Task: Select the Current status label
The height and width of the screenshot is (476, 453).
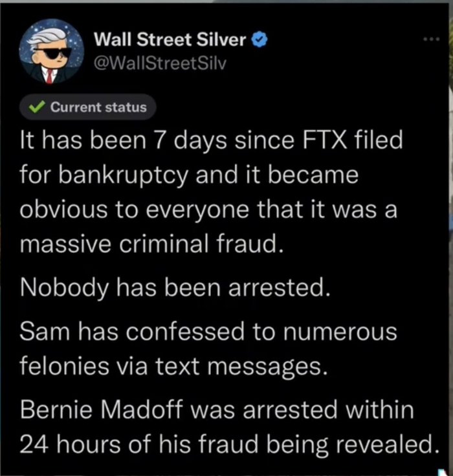Action: 98,107
